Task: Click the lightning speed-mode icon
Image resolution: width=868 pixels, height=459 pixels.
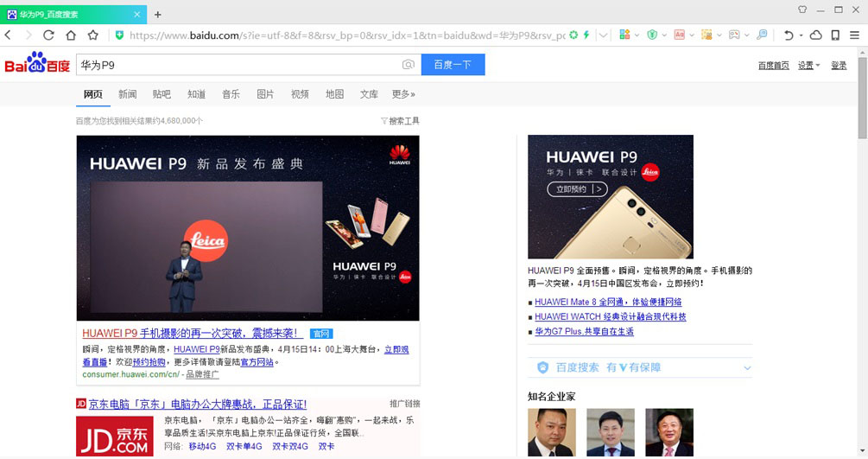Action: [x=586, y=35]
